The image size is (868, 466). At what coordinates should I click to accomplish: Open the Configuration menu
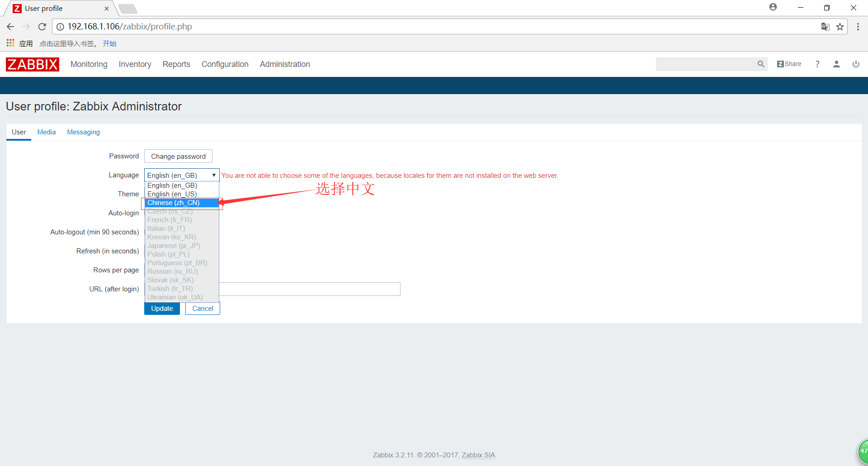tap(225, 64)
